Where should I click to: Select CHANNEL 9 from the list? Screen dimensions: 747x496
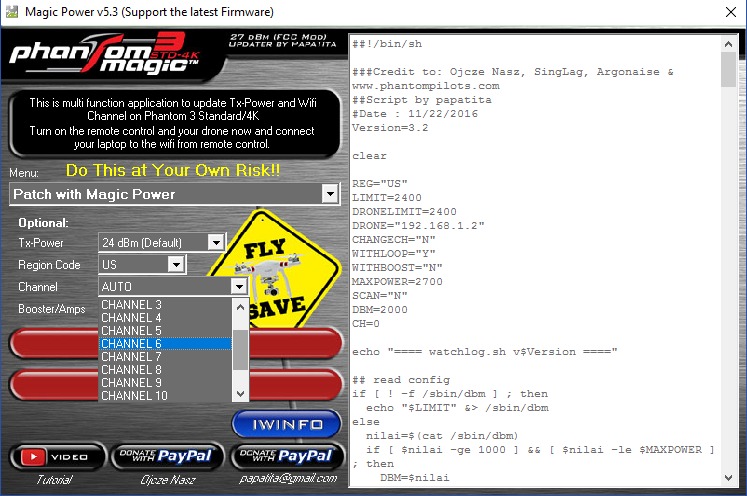[x=165, y=383]
